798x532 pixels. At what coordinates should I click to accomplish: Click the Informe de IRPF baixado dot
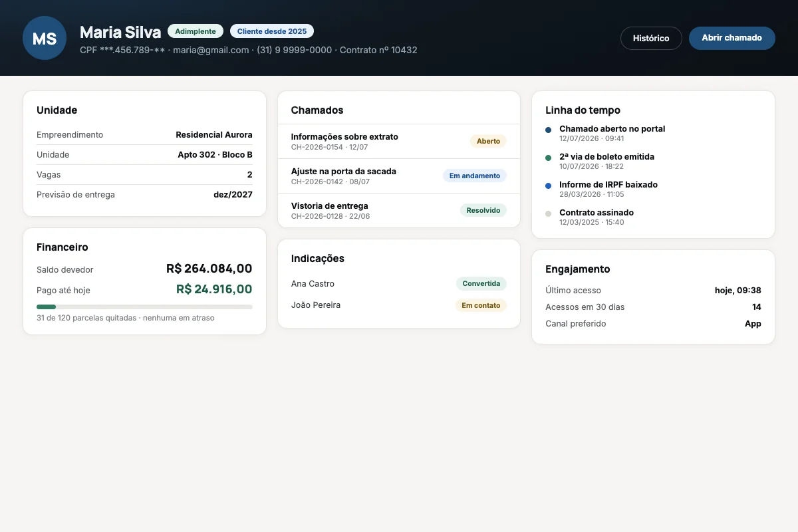coord(548,186)
